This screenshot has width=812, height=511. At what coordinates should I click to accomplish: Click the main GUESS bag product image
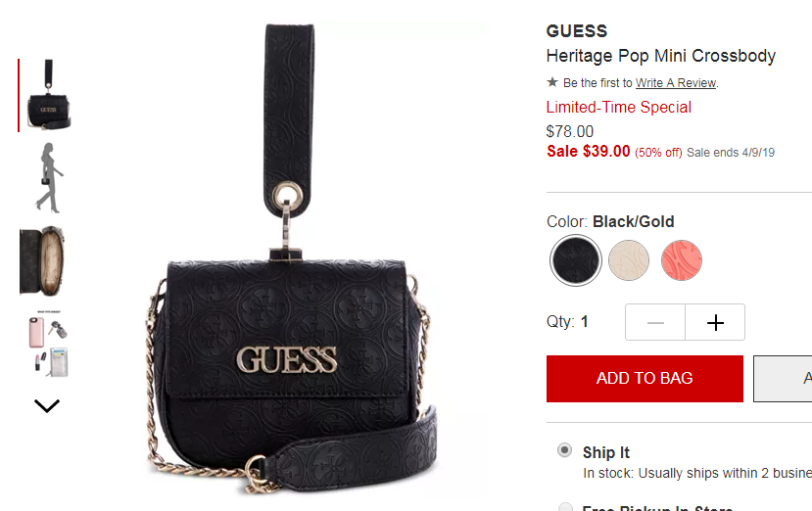tap(291, 258)
